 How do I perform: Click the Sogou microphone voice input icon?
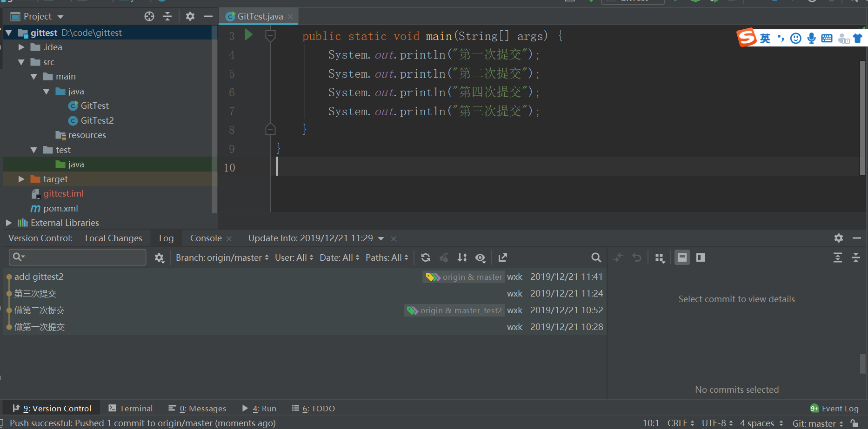pyautogui.click(x=812, y=38)
